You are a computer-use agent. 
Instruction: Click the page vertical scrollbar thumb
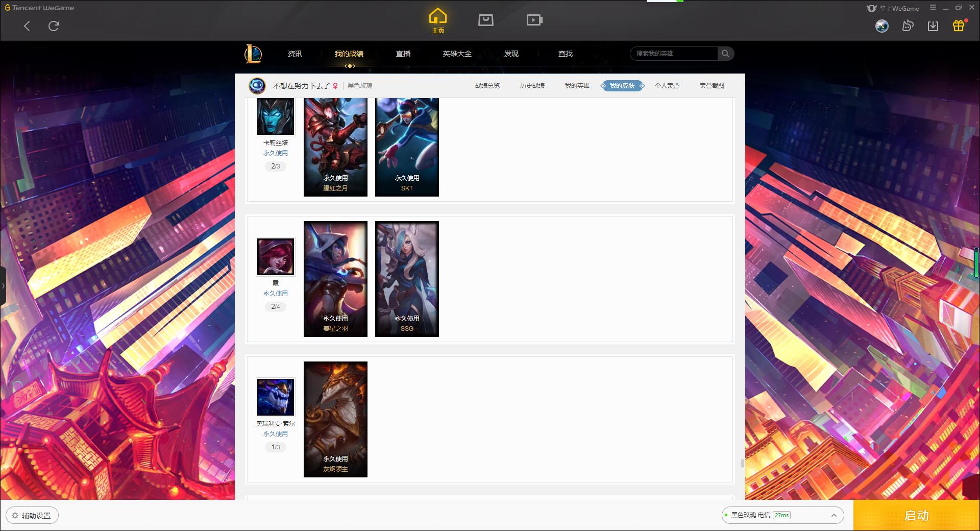click(x=742, y=463)
